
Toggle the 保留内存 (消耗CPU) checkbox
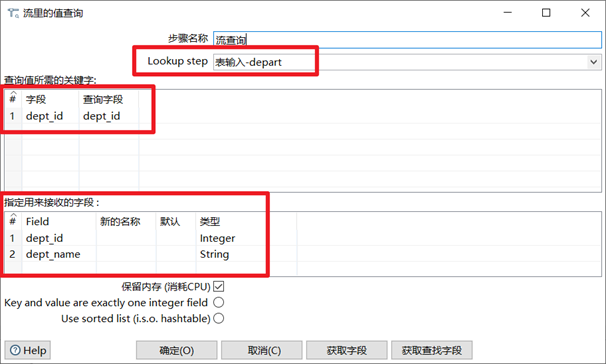tap(218, 286)
